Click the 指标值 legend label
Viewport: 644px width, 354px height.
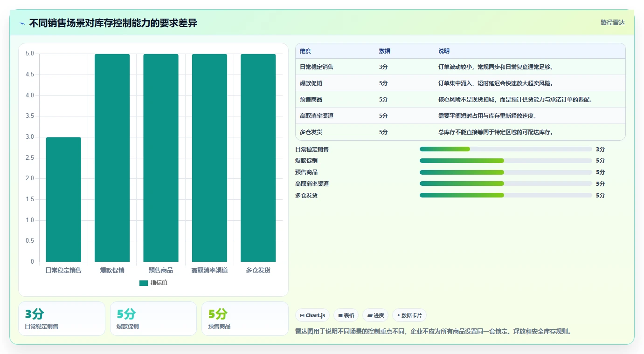(x=159, y=283)
